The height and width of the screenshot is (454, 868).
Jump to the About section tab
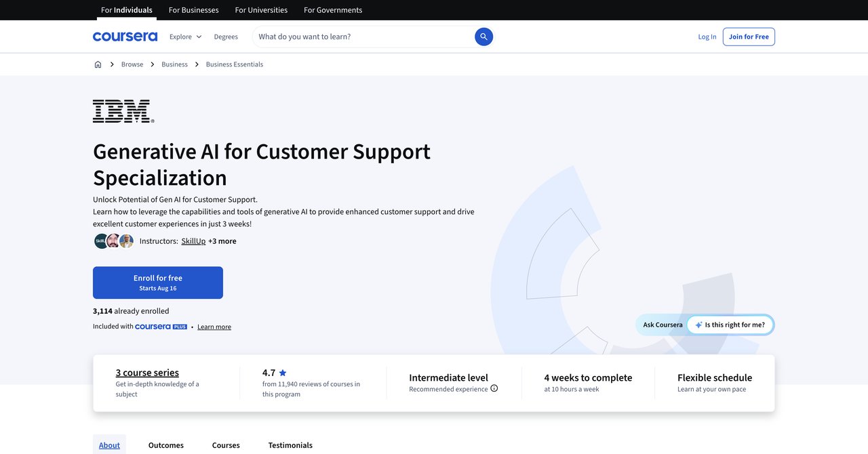(x=109, y=445)
